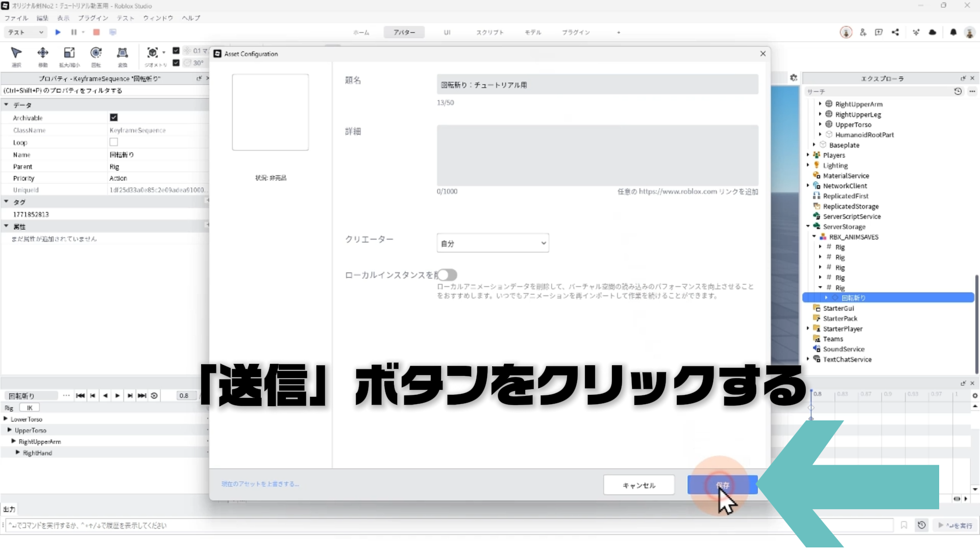Screen dimensions: 980x551
Task: Collapse the ServerStorage tree node
Action: tap(808, 227)
